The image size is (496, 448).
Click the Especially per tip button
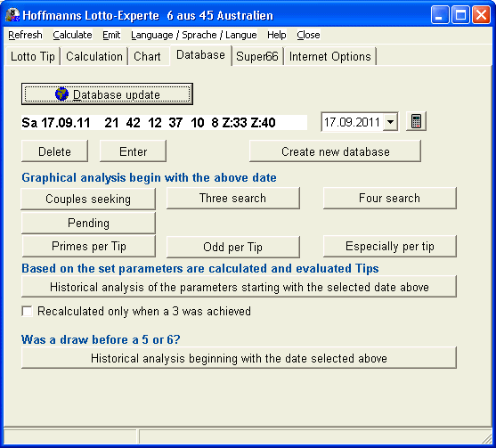point(390,246)
